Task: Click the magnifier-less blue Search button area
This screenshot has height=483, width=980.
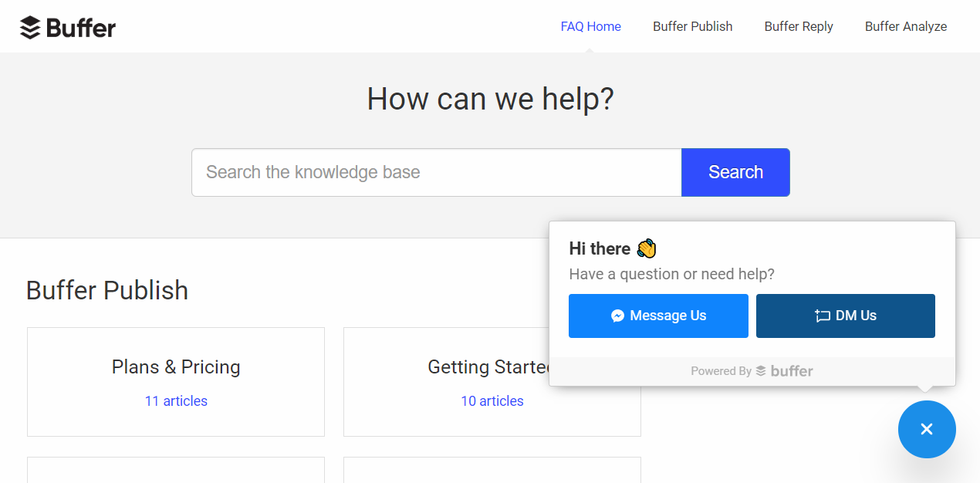Action: (x=735, y=172)
